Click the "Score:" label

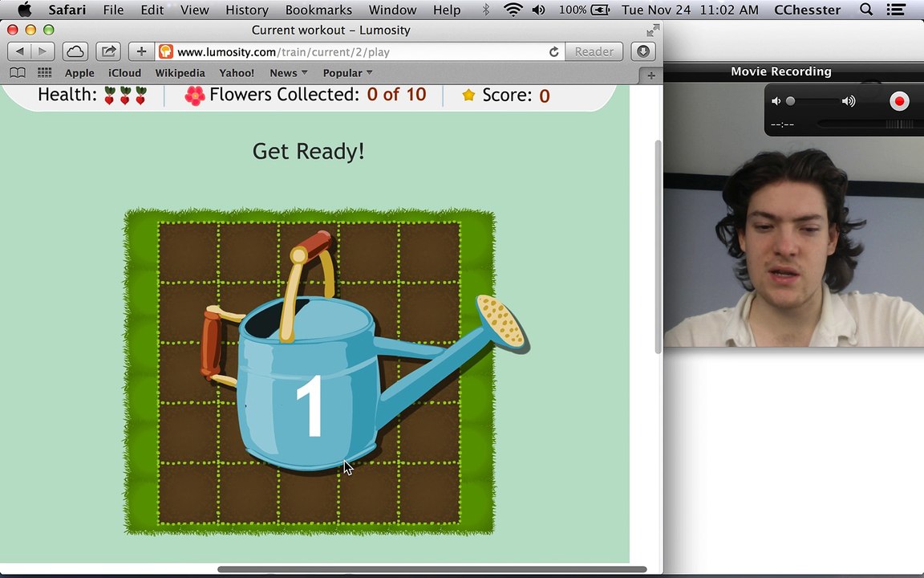[507, 95]
